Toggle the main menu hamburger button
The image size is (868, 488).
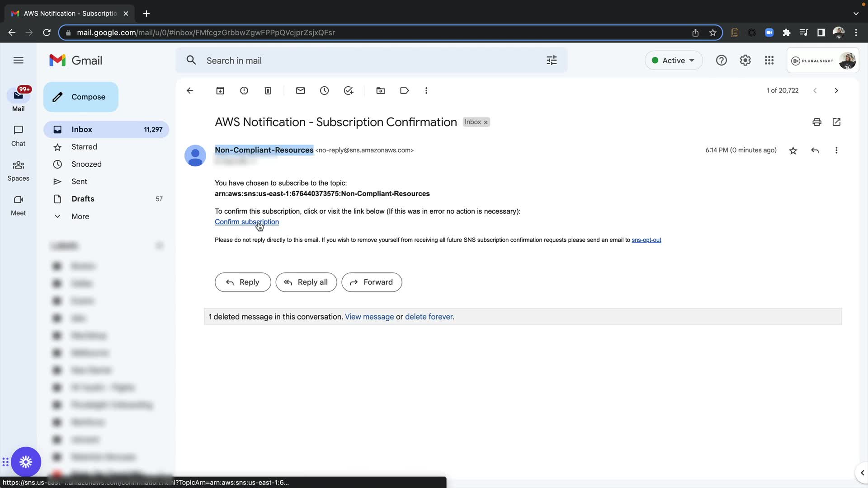point(19,61)
